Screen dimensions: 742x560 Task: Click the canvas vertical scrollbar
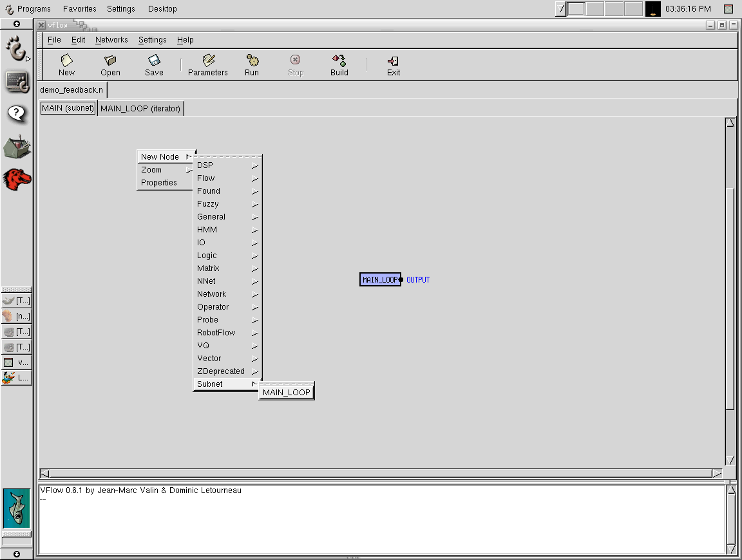[x=730, y=290]
